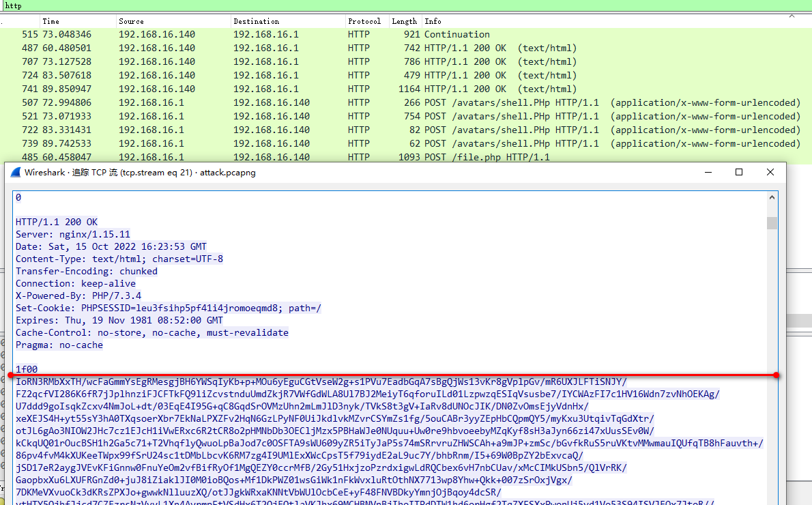Click base64 line starting U7ddd9goIsqk
The image size is (812, 505).
click(x=302, y=407)
